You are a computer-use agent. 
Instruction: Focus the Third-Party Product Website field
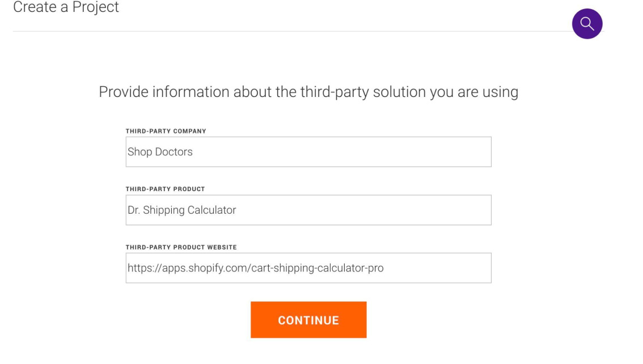(x=308, y=268)
